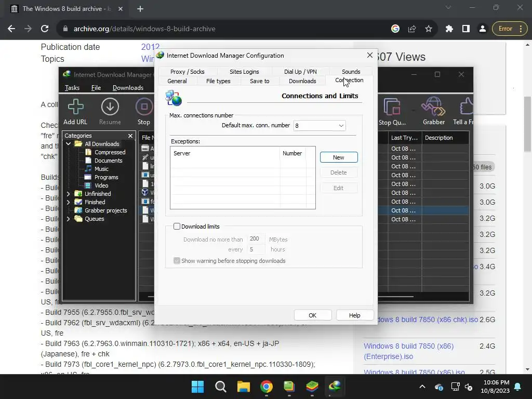Select the Video category
The height and width of the screenshot is (399, 532).
97,185
